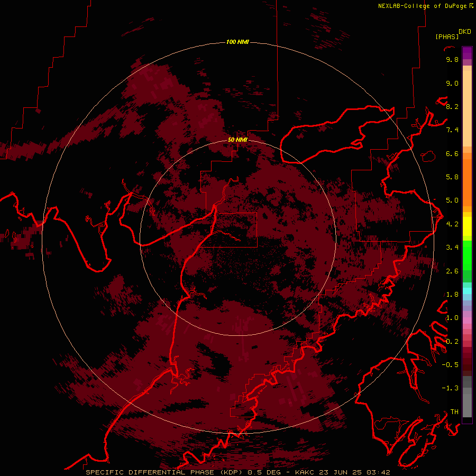
Task: Click the -1.3 value on the legend
Action: click(450, 388)
